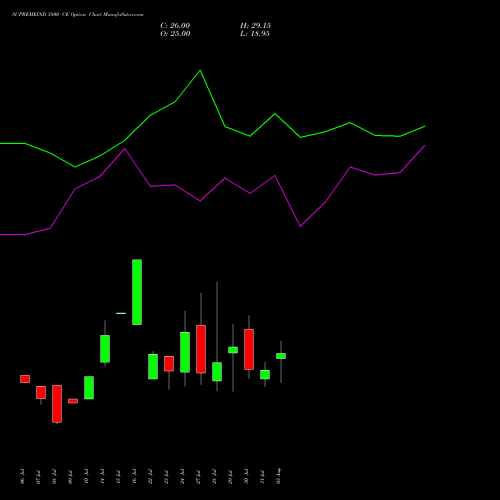Click the Aug date label on axis

pyautogui.click(x=278, y=476)
